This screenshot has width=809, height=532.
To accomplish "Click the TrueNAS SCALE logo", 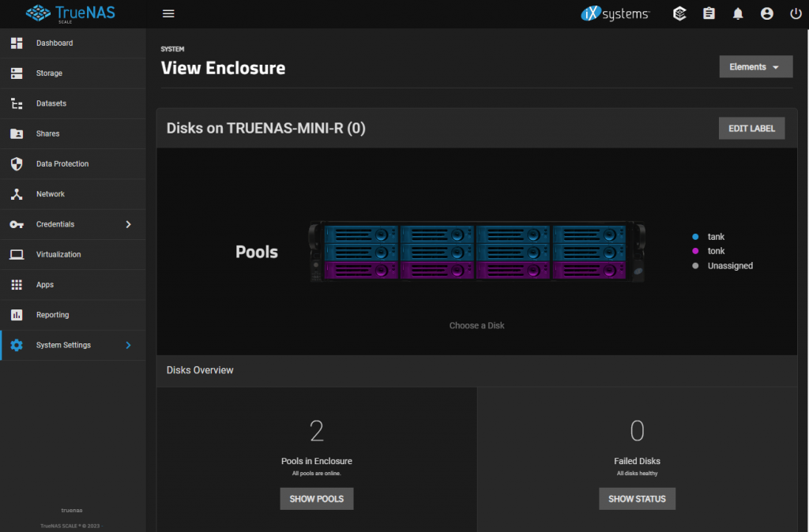I will pos(70,13).
